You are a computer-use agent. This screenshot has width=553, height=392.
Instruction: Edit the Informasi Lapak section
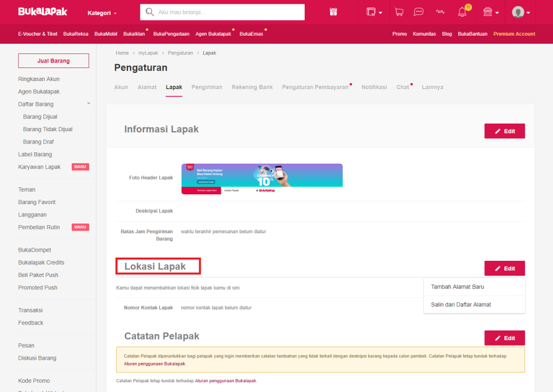coord(505,131)
